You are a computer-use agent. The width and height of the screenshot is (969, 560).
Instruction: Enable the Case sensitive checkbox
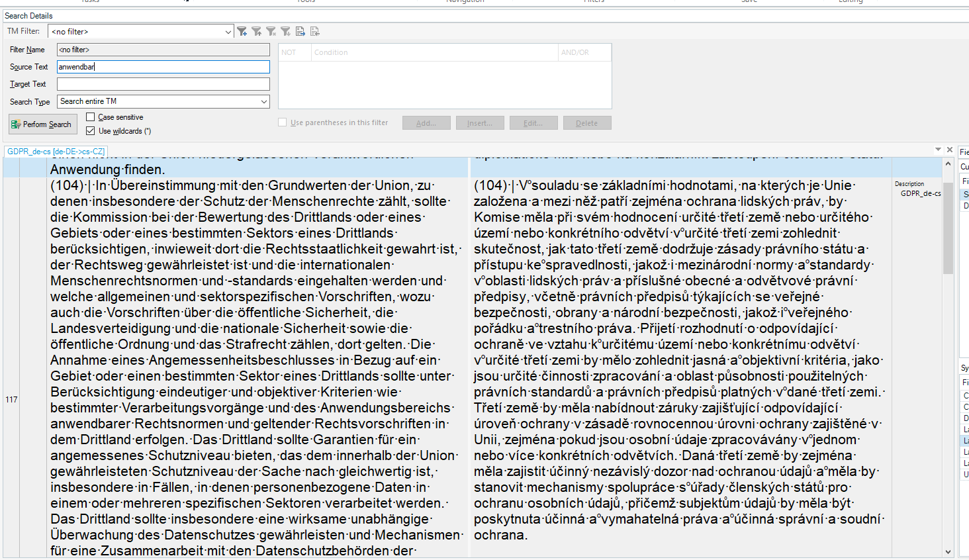pyautogui.click(x=91, y=117)
